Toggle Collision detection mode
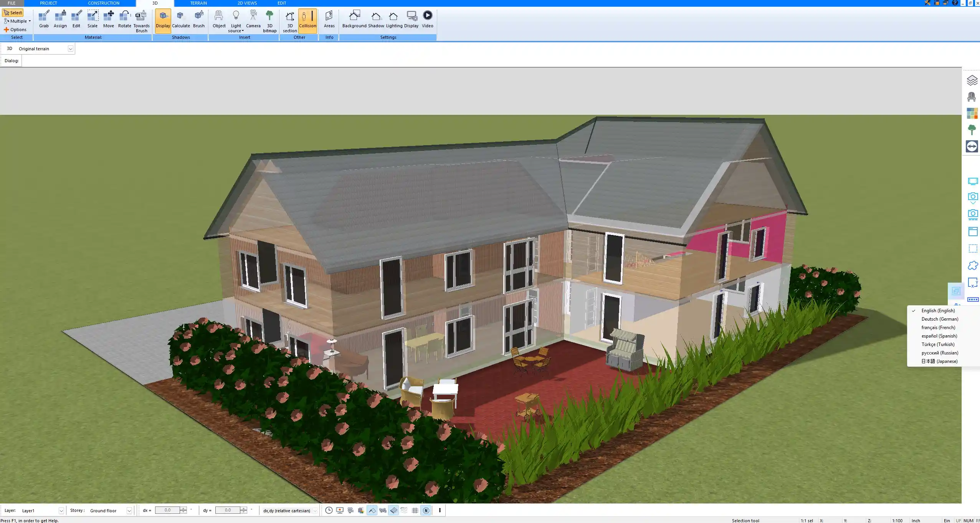 [x=307, y=19]
